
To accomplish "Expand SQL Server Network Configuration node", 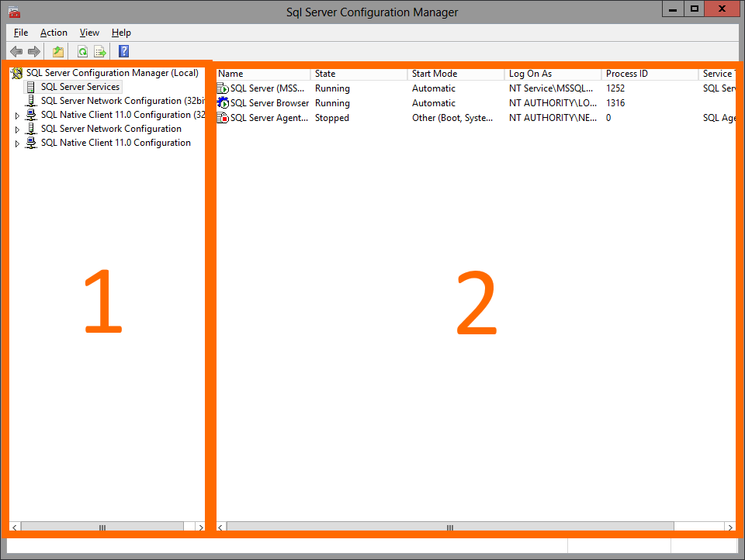I will click(17, 128).
